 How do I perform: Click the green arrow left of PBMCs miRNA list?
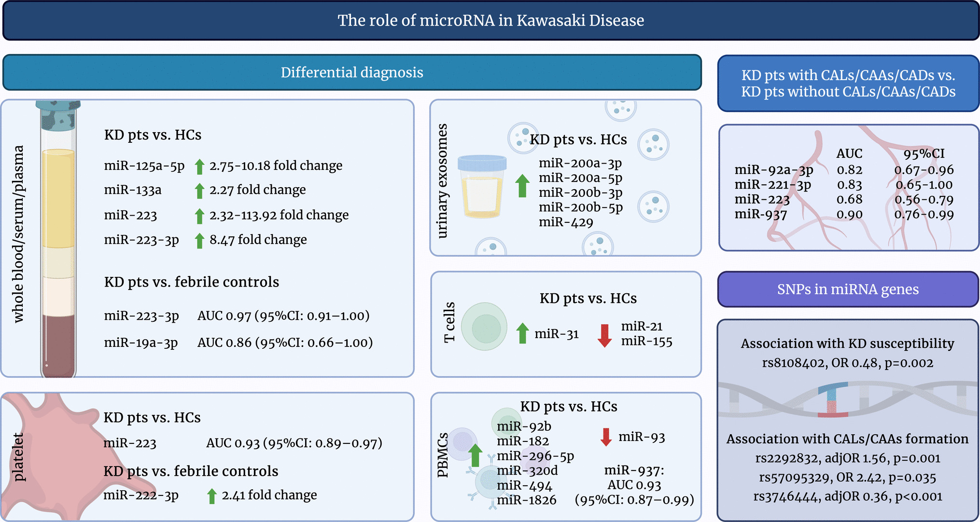(x=476, y=455)
